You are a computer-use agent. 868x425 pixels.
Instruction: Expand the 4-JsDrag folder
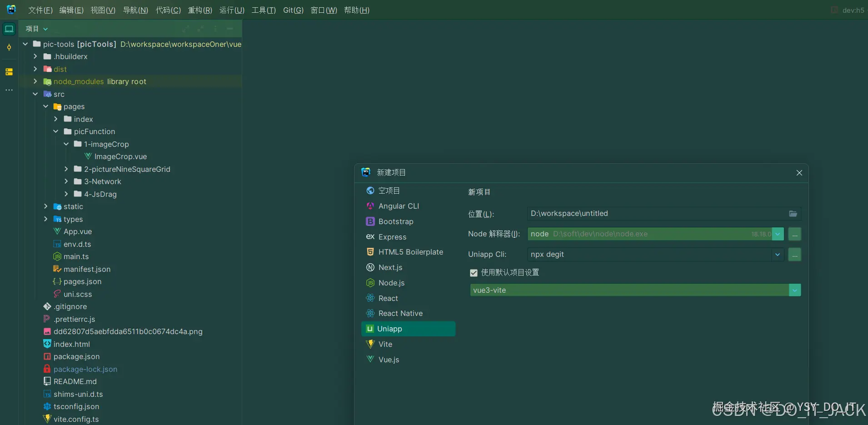[66, 194]
